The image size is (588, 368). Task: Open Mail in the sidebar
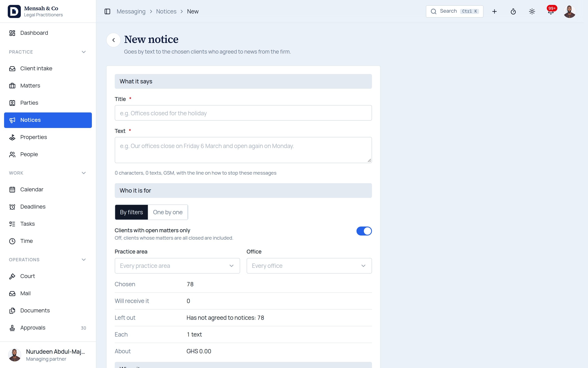pyautogui.click(x=48, y=293)
